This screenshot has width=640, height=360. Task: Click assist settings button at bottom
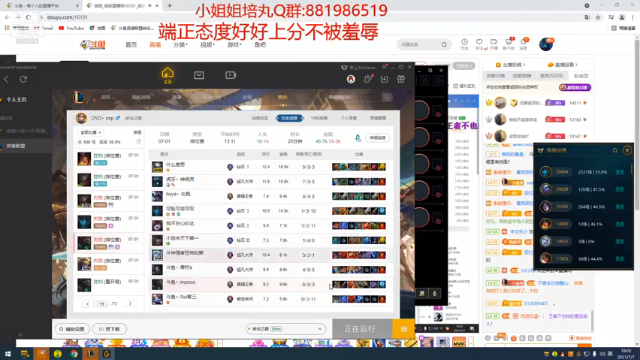tap(72, 329)
